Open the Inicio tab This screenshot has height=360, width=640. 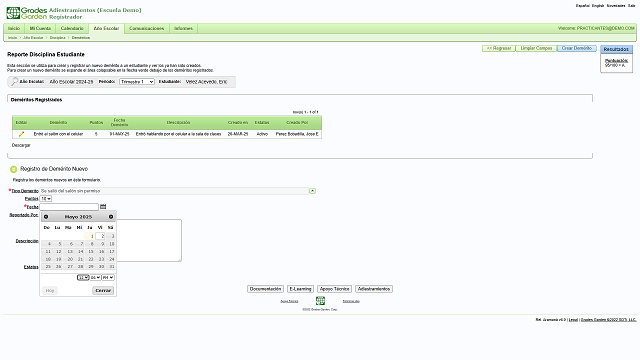click(14, 29)
